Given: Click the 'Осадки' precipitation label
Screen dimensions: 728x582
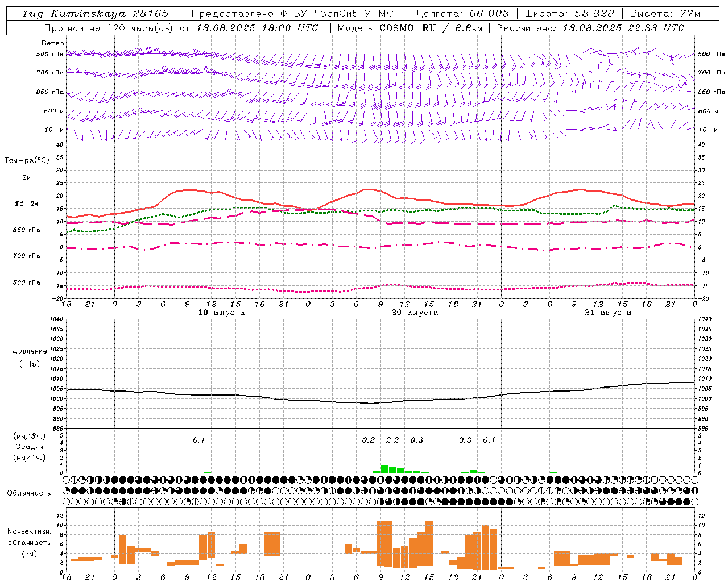Looking at the screenshot, I should 30,447.
